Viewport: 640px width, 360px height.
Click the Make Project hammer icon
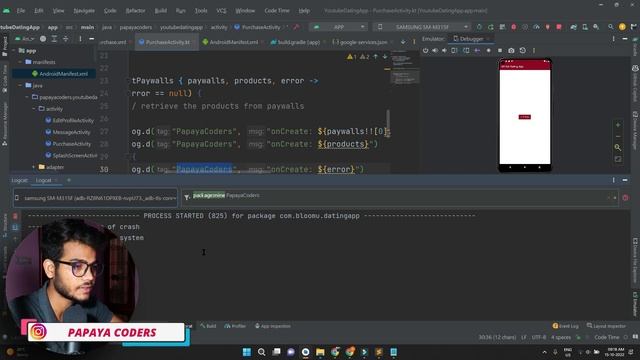296,27
